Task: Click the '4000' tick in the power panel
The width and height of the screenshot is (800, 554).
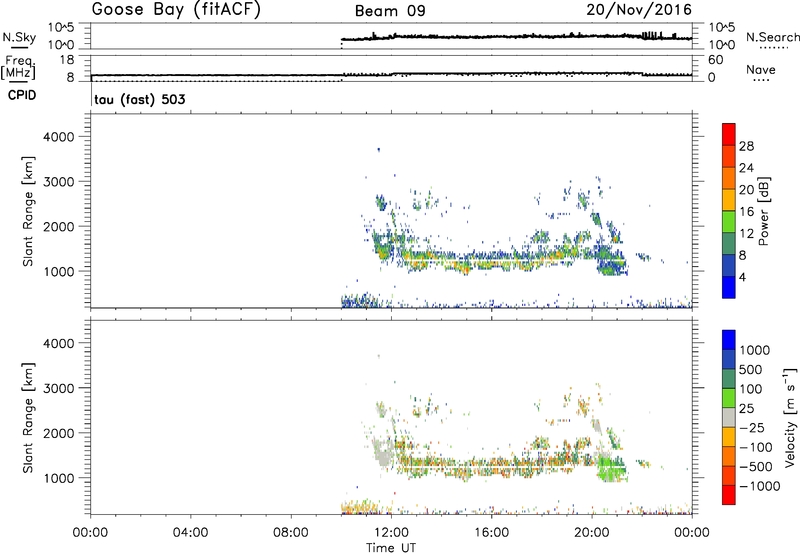Action: point(59,137)
